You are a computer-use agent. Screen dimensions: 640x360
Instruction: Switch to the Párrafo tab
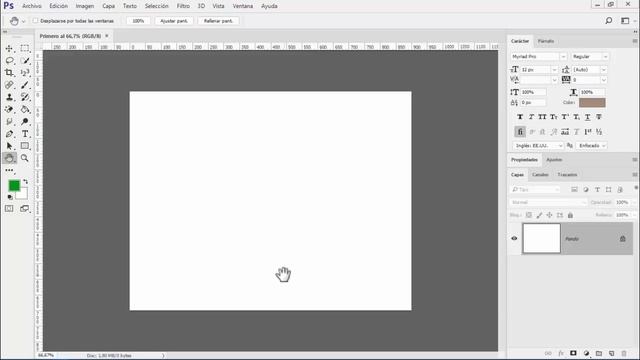(546, 41)
